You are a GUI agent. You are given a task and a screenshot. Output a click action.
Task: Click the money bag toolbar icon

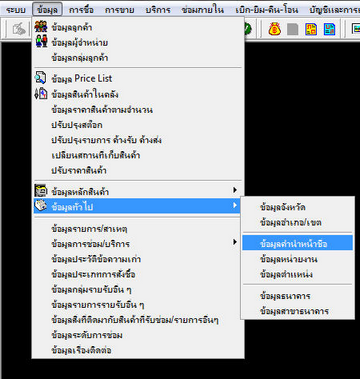pyautogui.click(x=274, y=29)
